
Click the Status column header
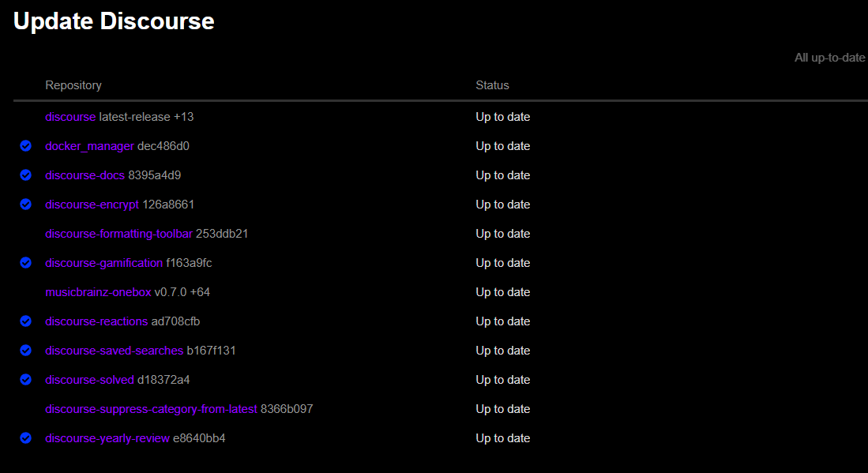point(492,85)
